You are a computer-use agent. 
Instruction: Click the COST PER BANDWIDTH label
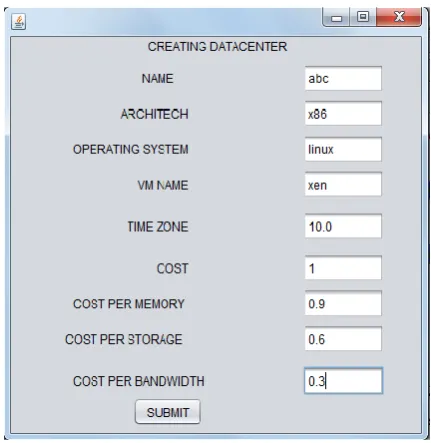pyautogui.click(x=139, y=381)
